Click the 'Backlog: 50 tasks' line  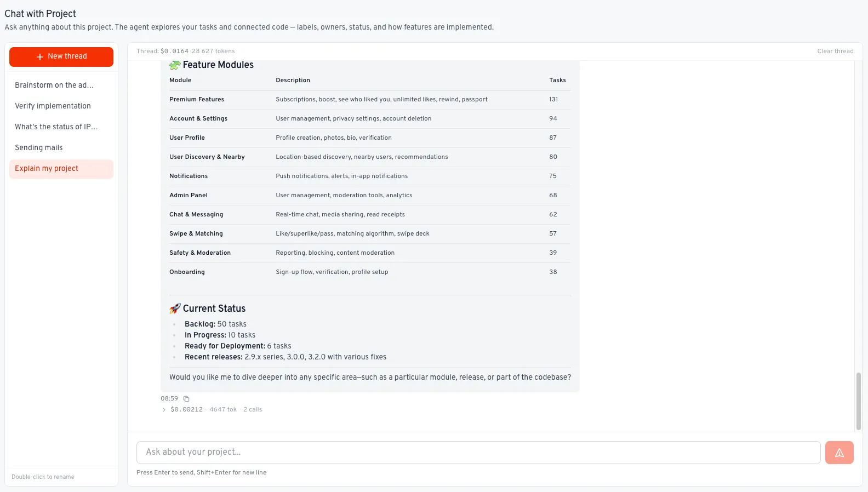[215, 324]
